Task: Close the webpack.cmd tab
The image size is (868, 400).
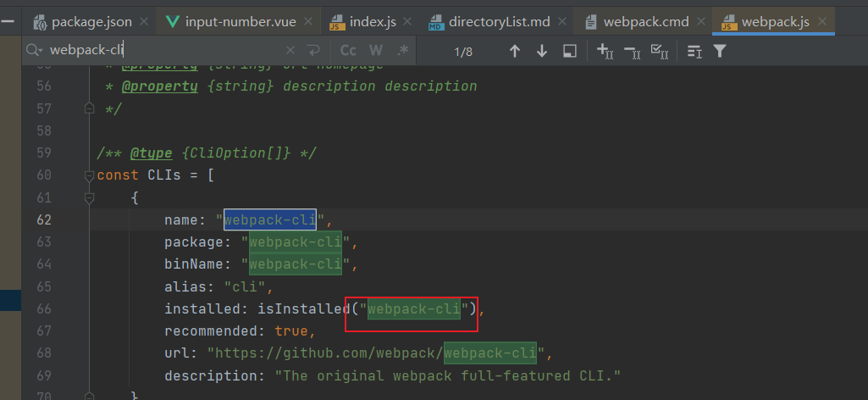Action: pos(701,22)
